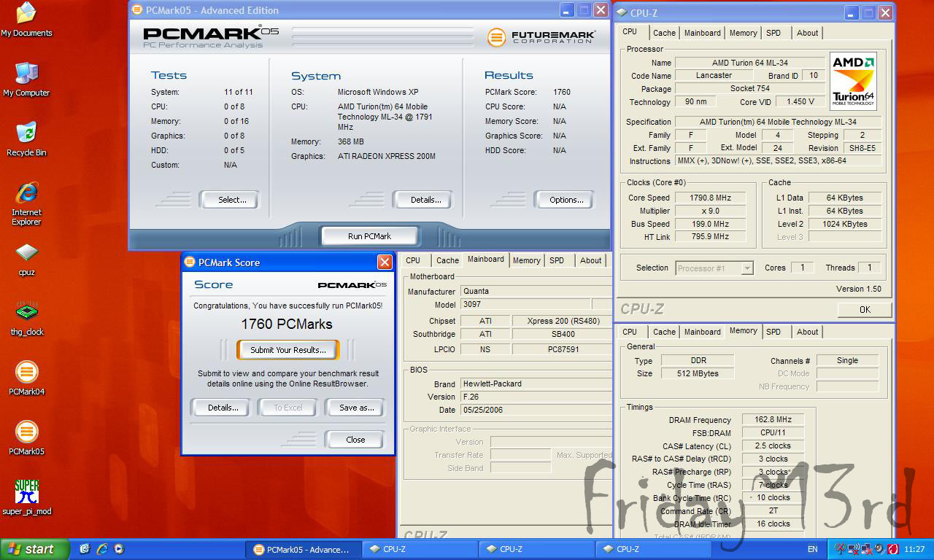Open the Processor #1 selection dropdown in CPU-Z

click(746, 268)
